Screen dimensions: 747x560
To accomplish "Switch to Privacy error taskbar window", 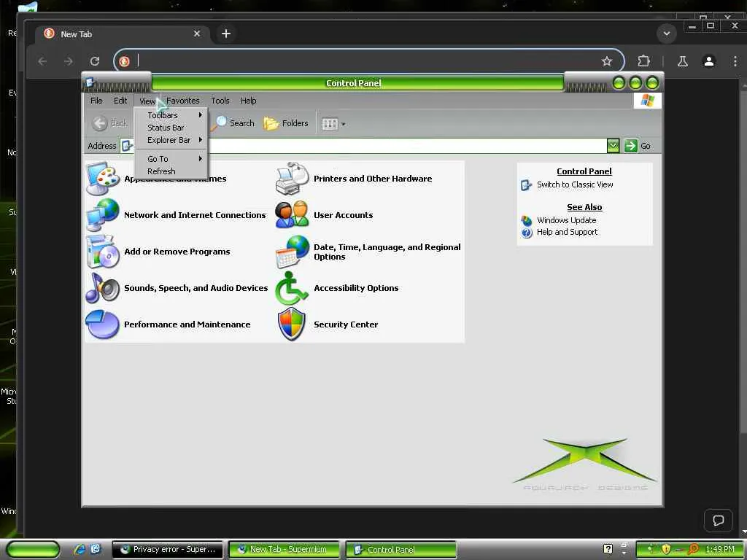I will coord(167,550).
